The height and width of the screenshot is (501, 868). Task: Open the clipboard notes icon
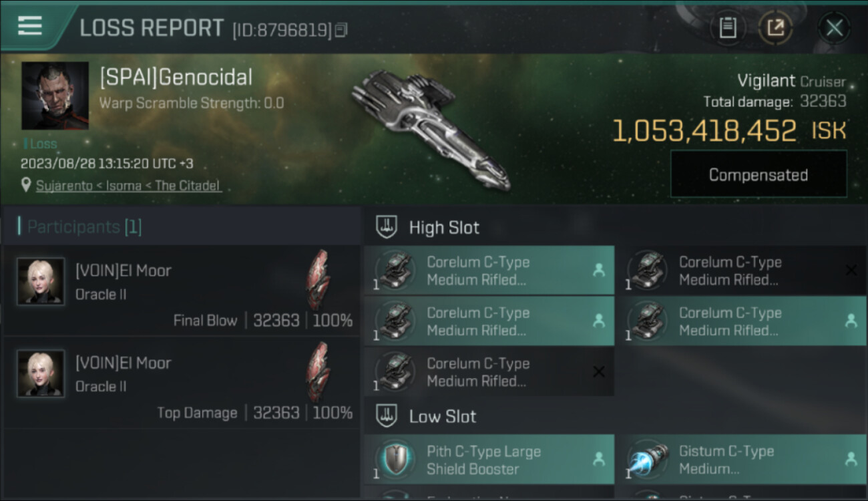click(728, 28)
